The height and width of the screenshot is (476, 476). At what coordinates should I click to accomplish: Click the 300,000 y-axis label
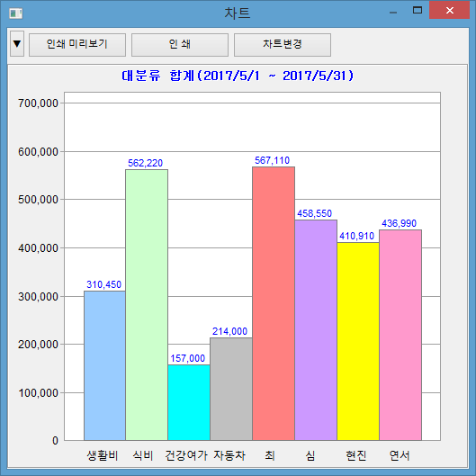click(38, 297)
